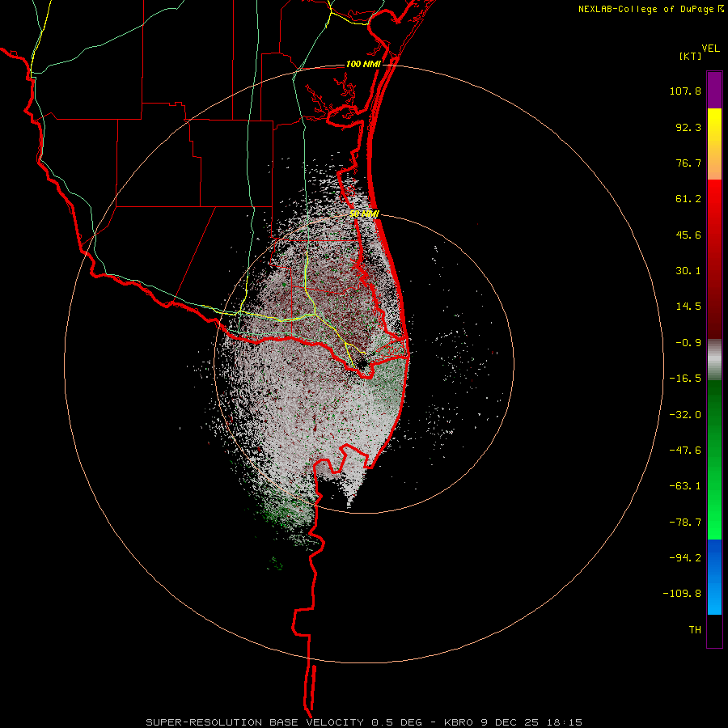The height and width of the screenshot is (728, 728).
Task: Select the 107.8 scale value
Action: [x=685, y=91]
